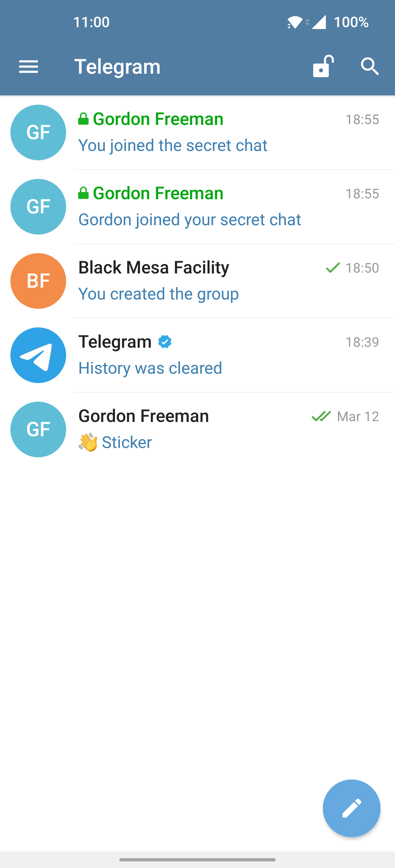
Task: Tap the green lock on first secret chat
Action: [x=83, y=119]
